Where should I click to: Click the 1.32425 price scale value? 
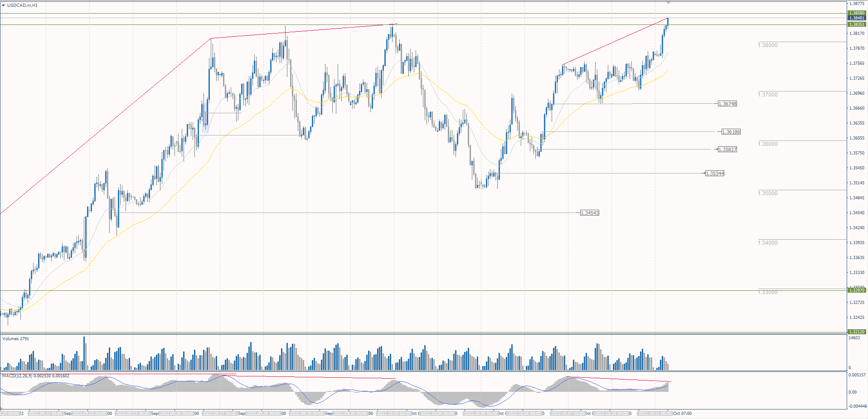[857, 318]
